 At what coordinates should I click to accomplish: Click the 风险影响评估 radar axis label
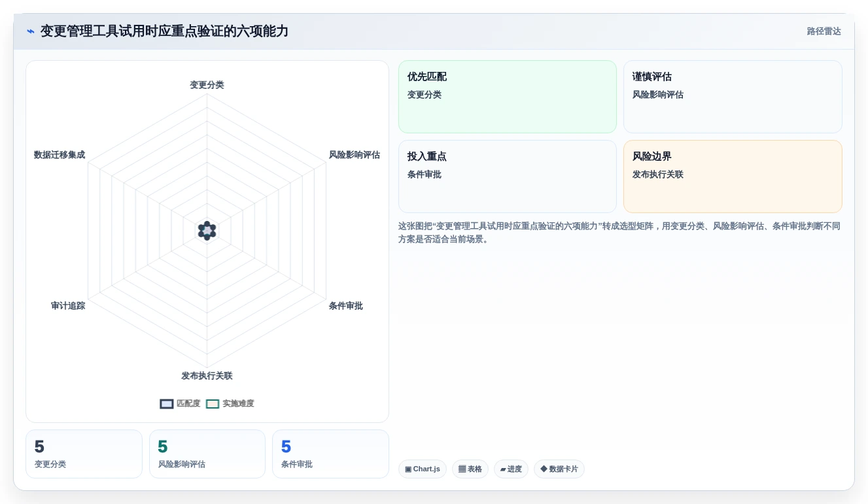pyautogui.click(x=355, y=155)
